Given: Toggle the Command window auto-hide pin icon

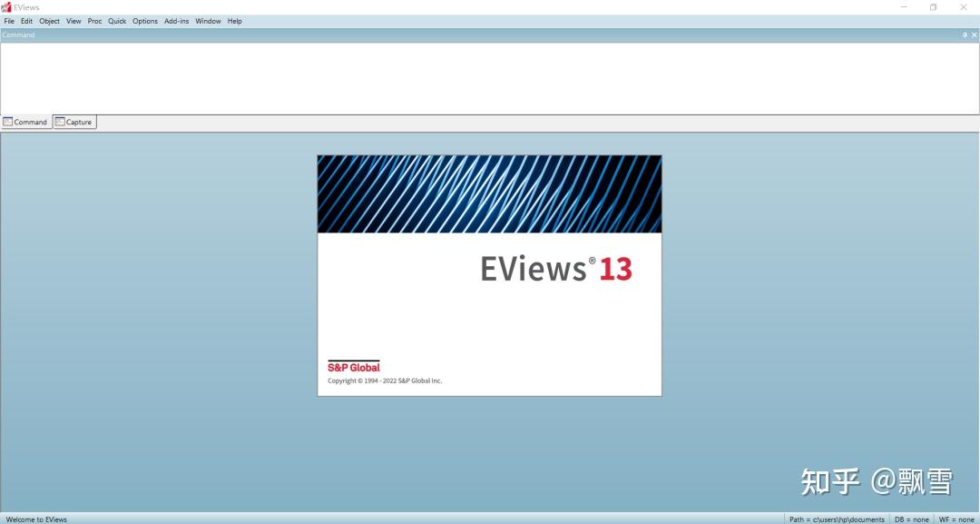Looking at the screenshot, I should (964, 35).
